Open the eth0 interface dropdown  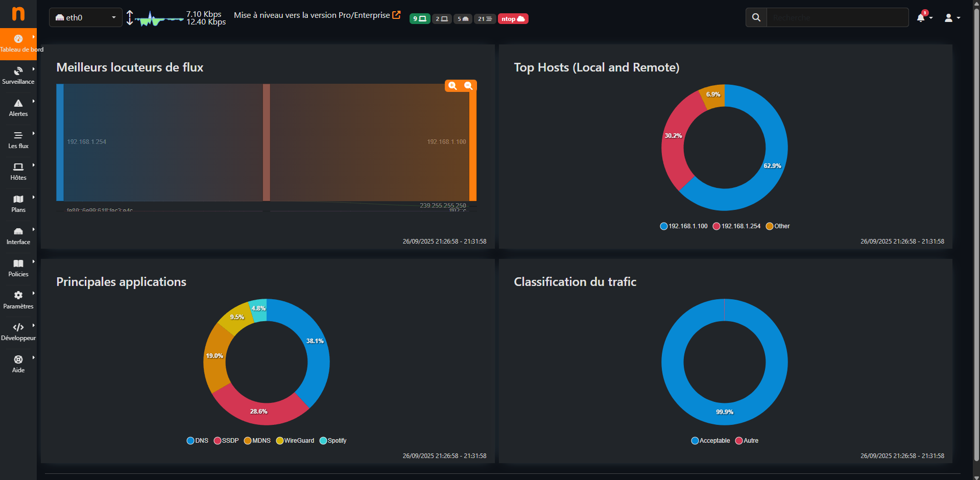click(85, 18)
